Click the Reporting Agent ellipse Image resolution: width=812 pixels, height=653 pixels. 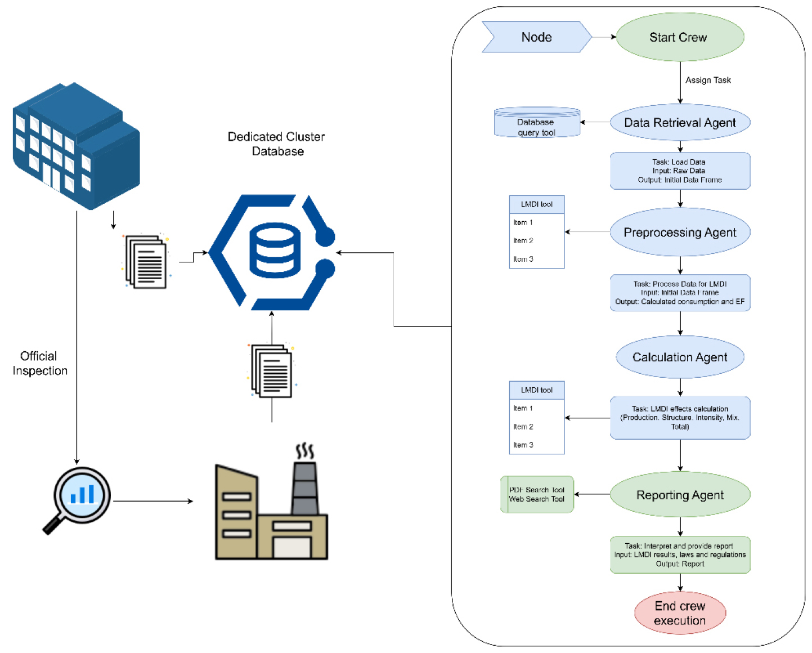(680, 495)
